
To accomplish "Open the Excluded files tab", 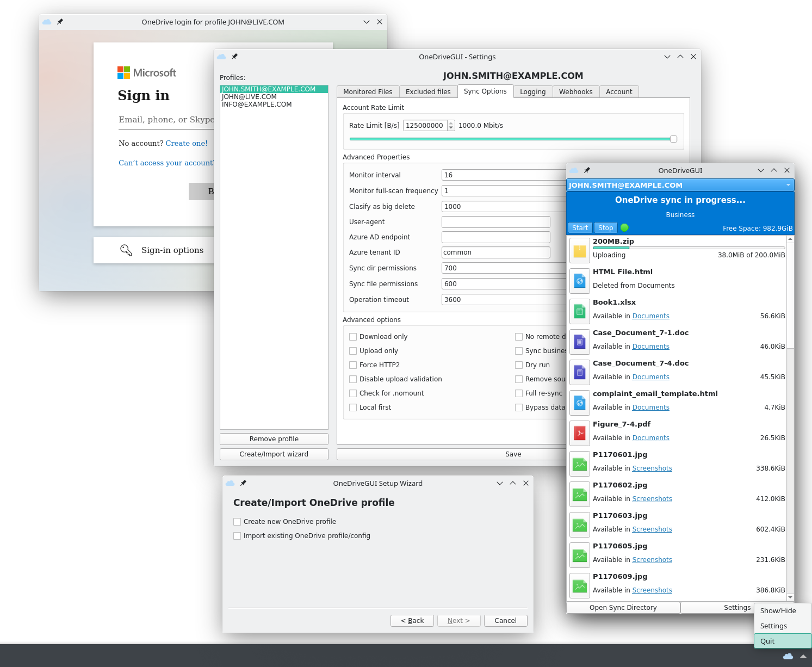I will (428, 91).
